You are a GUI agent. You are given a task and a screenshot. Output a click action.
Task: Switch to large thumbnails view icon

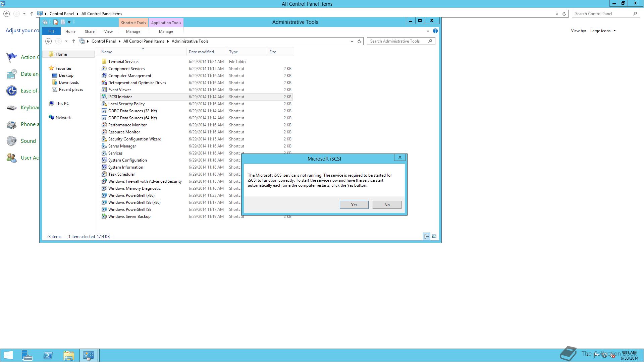click(434, 236)
